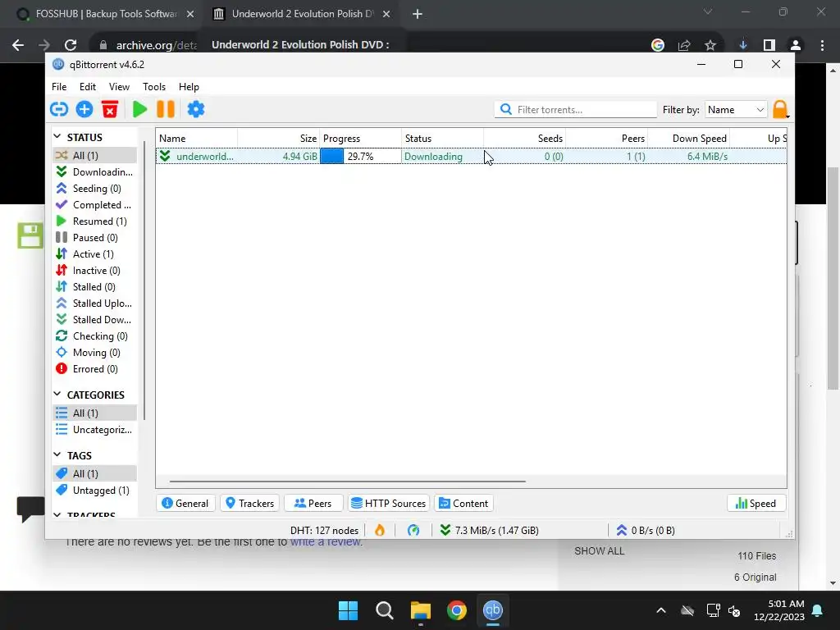840x630 pixels.
Task: Collapse the CATEGORIES section
Action: [57, 395]
